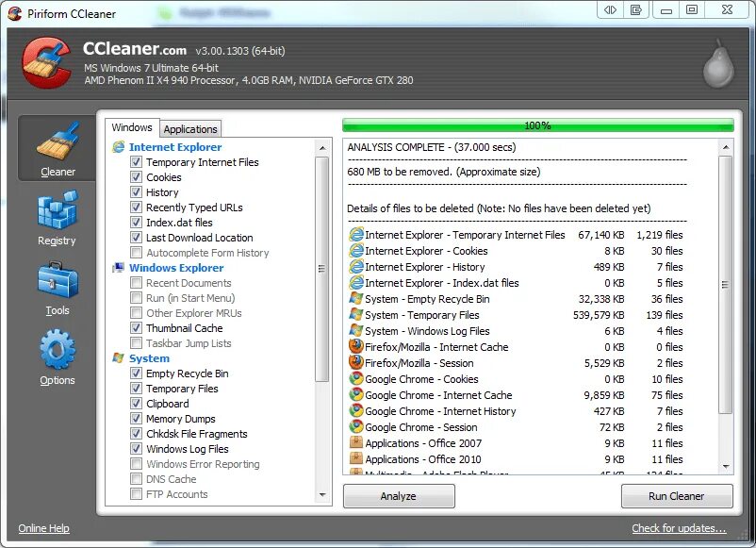Screen dimensions: 756x548
Task: Open the Cleaner section icon
Action: 58,141
